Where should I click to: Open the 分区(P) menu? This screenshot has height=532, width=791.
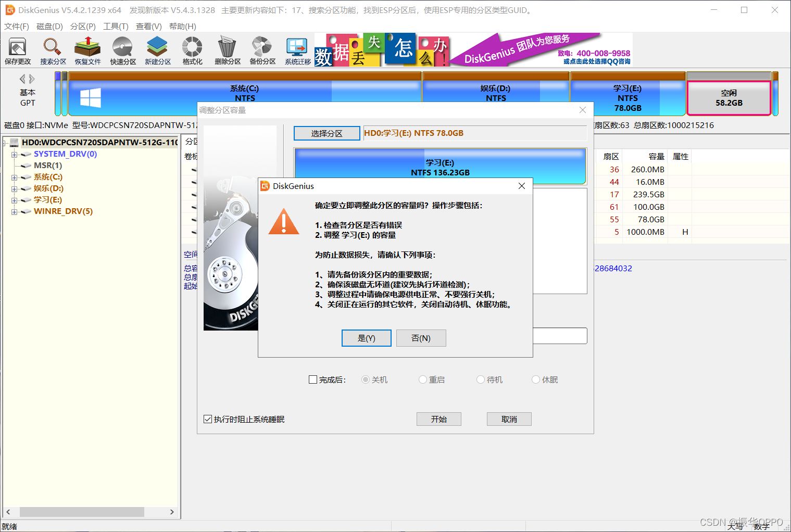click(x=83, y=26)
